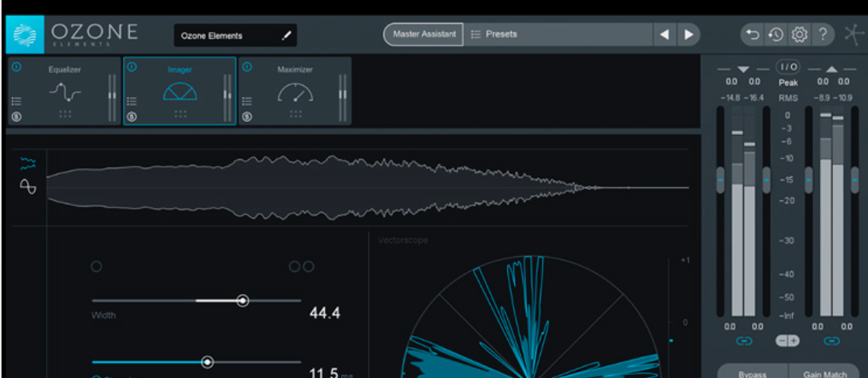The height and width of the screenshot is (378, 868).
Task: Click the RMS meter label
Action: [x=787, y=98]
